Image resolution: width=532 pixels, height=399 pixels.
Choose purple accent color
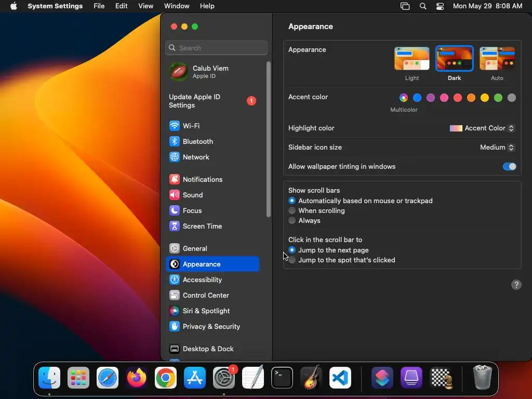coord(431,98)
